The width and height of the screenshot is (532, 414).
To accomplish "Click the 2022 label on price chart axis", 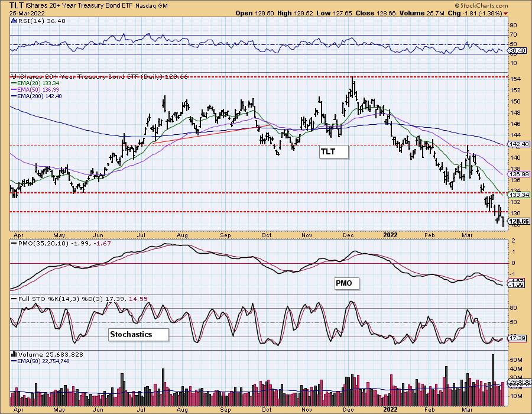I will point(390,235).
